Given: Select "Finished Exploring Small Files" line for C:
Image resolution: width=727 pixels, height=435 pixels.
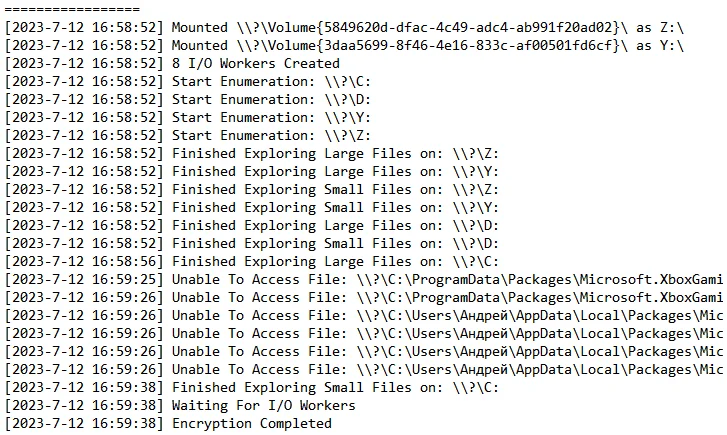Looking at the screenshot, I should (x=335, y=387).
